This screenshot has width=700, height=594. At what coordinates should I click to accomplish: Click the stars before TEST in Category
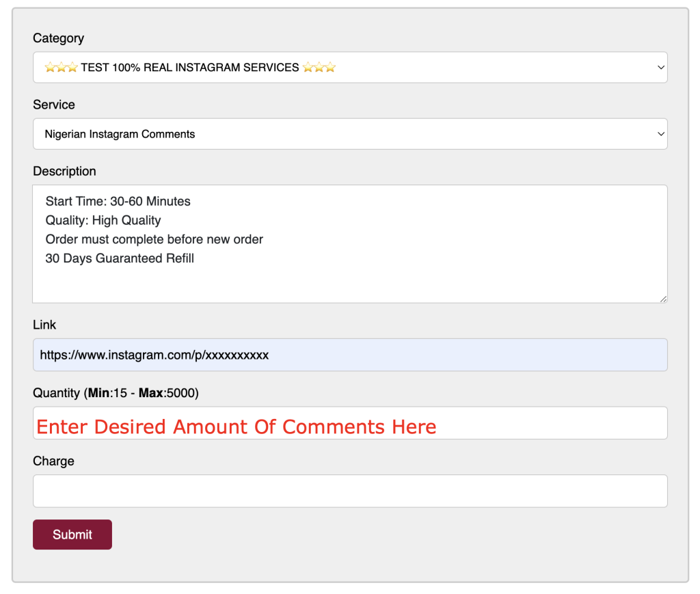[x=61, y=68]
